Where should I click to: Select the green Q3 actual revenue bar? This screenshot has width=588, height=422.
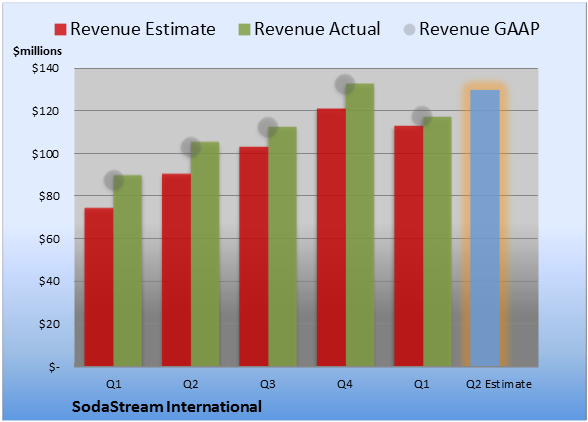coord(282,247)
